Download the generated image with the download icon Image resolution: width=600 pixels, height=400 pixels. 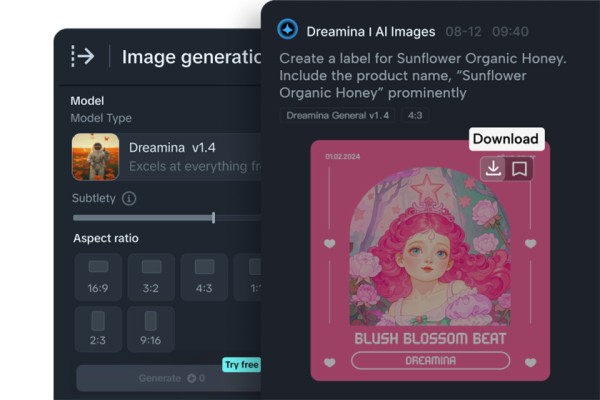tap(493, 168)
